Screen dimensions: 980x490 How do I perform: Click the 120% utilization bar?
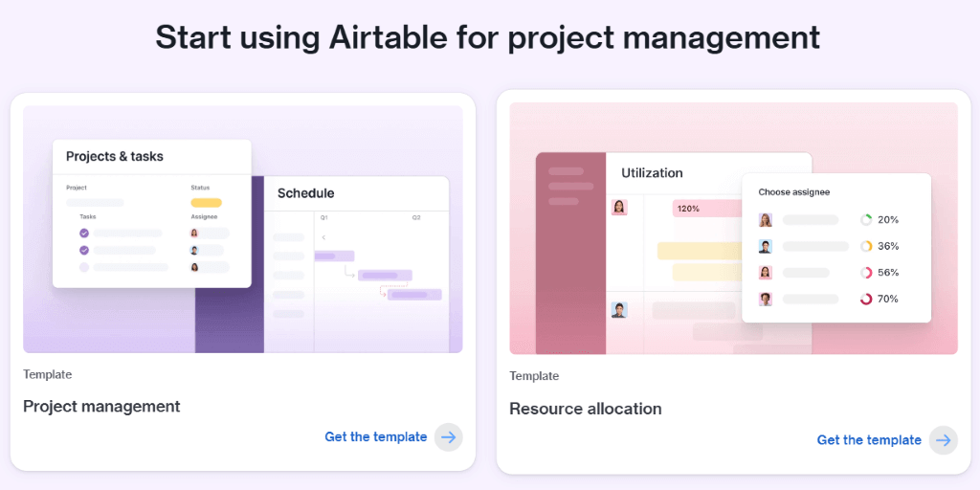click(707, 209)
